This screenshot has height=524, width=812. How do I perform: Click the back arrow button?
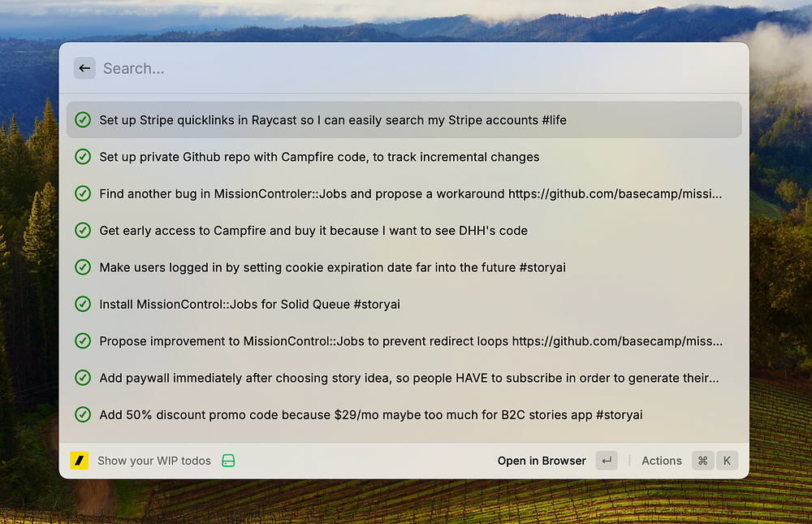pyautogui.click(x=84, y=68)
